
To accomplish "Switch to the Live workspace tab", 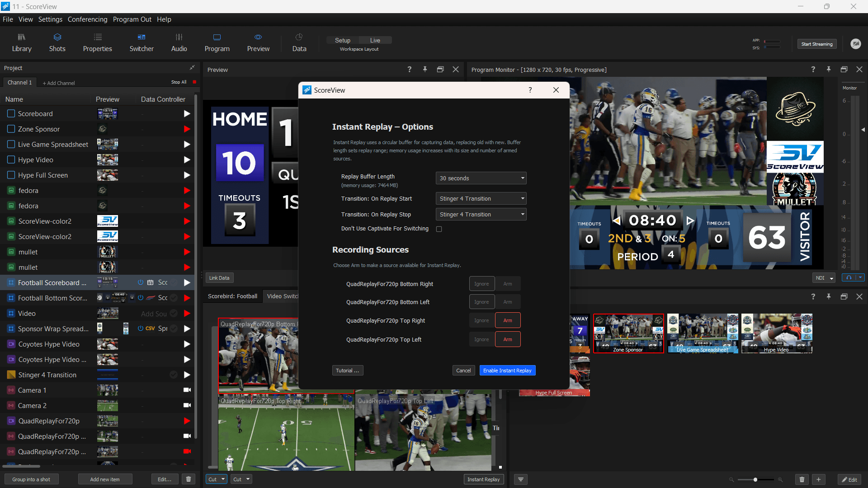I will click(x=375, y=40).
